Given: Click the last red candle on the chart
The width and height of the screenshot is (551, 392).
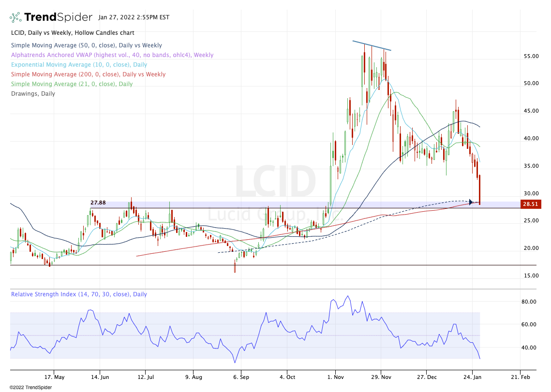Looking at the screenshot, I should pyautogui.click(x=479, y=189).
